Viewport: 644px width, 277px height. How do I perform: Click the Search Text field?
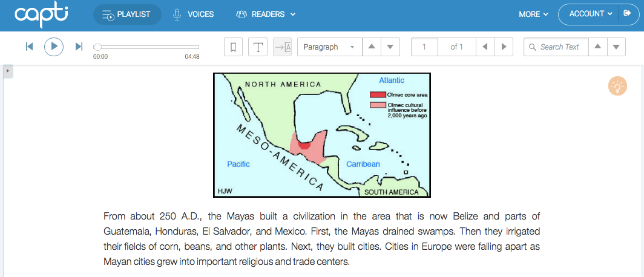[x=556, y=47]
